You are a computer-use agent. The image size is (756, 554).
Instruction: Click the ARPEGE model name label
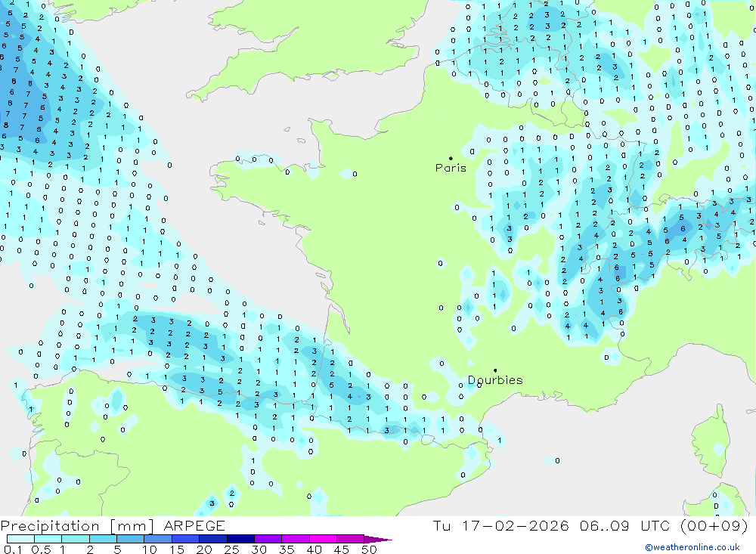pyautogui.click(x=194, y=525)
